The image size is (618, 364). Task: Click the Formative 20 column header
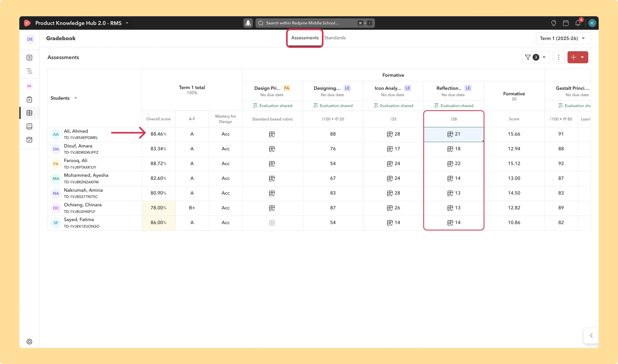pos(514,96)
